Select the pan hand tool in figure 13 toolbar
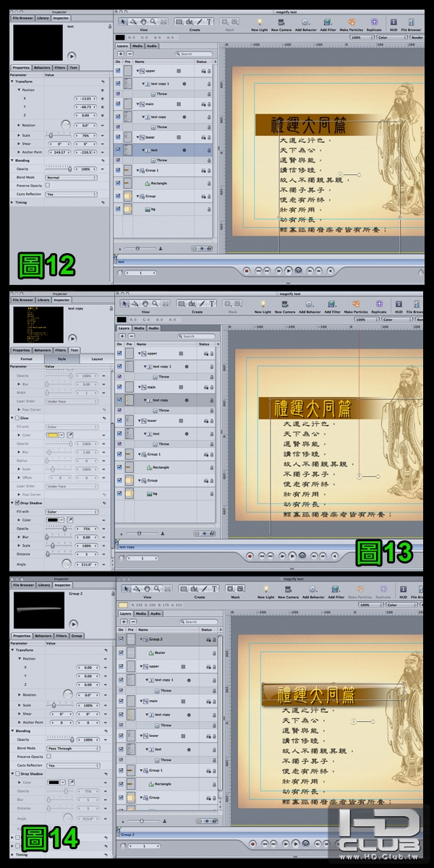 pos(146,304)
